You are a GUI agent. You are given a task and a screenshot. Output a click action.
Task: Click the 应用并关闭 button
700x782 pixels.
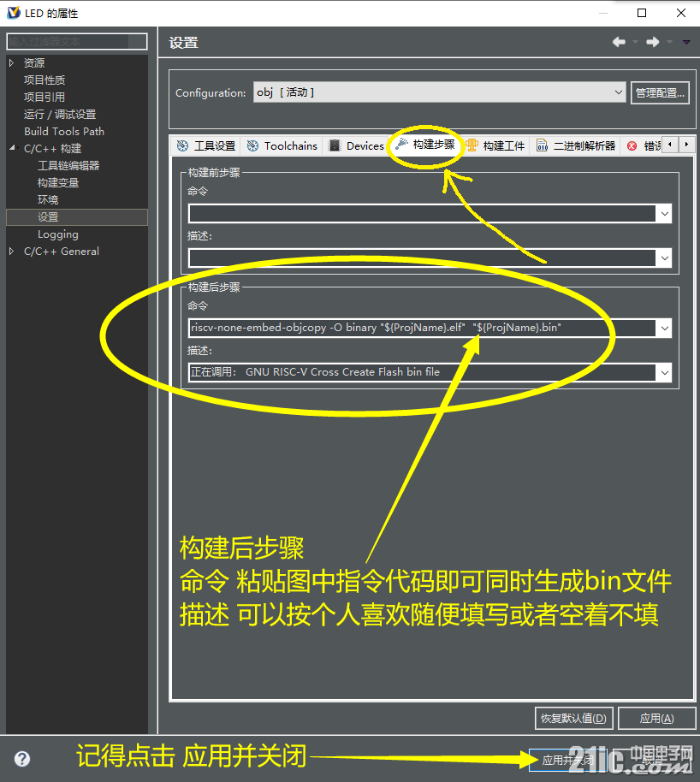point(567,760)
